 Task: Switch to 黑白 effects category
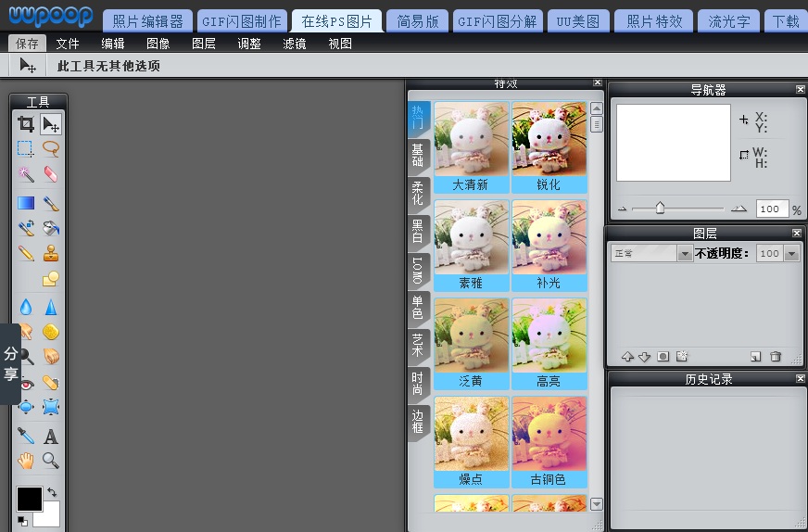(418, 231)
